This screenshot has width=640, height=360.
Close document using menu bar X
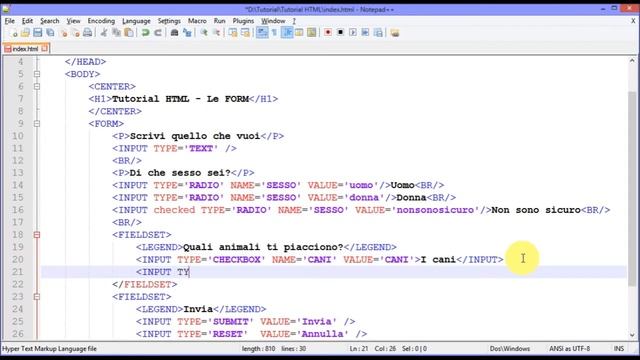pos(633,20)
